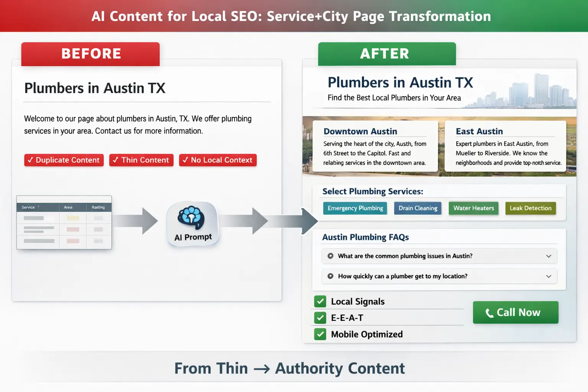
Task: Click the target icon beside plumber location FAQ
Action: pos(330,276)
